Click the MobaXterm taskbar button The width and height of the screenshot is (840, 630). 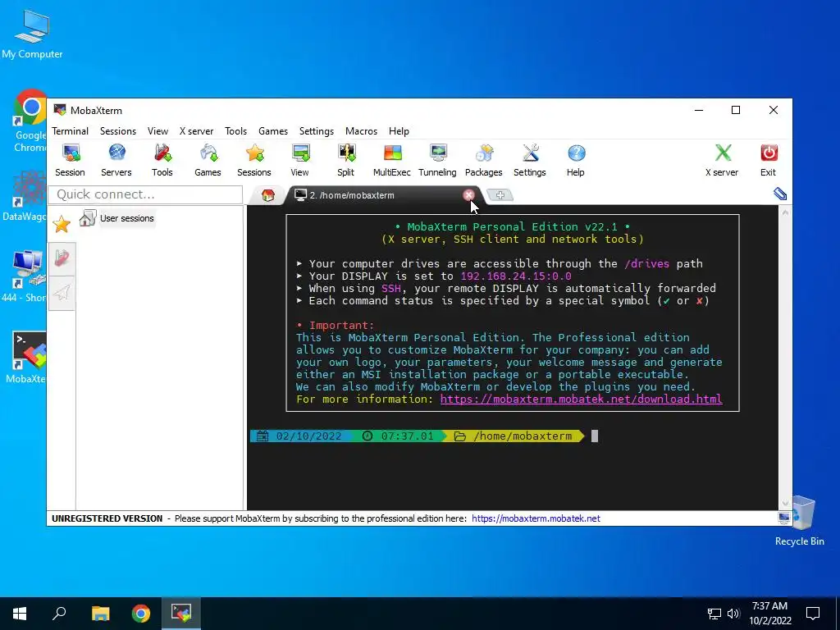(181, 614)
